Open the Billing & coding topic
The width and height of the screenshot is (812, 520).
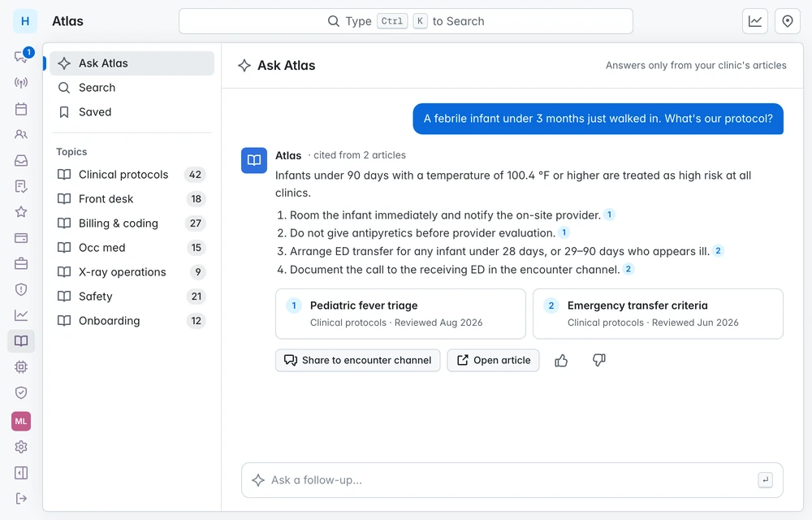click(x=132, y=223)
